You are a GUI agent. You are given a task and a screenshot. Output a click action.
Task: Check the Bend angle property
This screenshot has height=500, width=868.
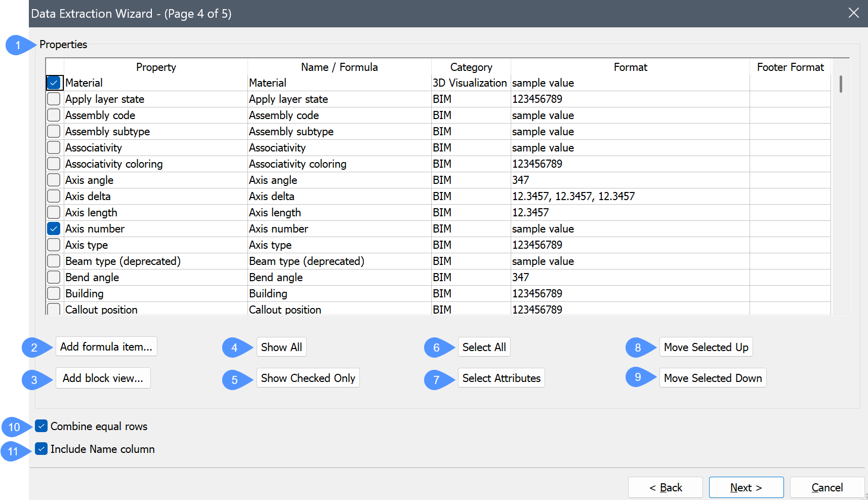pos(54,278)
